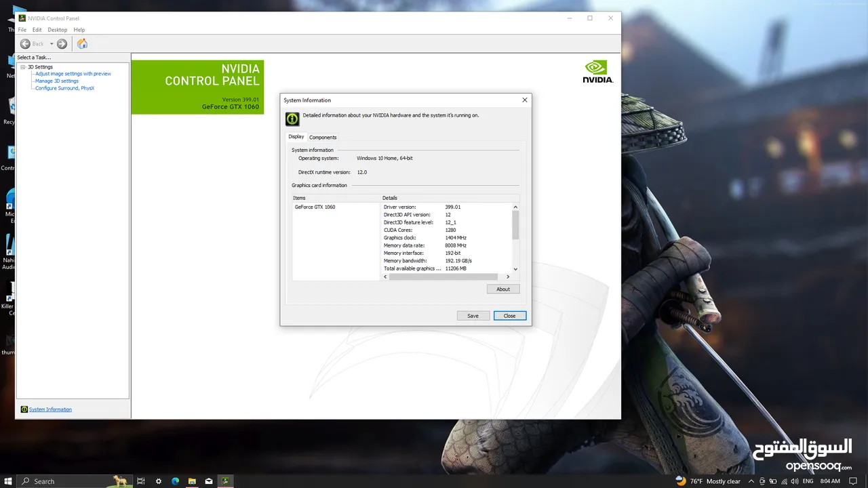
Task: Click the NVIDIA logo at top right
Action: pos(598,72)
